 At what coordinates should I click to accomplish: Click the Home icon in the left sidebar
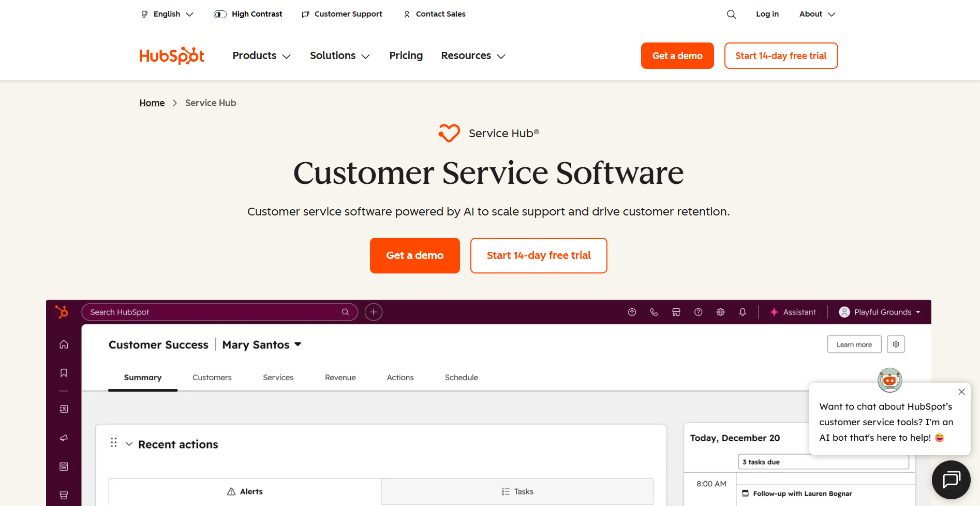coord(63,344)
